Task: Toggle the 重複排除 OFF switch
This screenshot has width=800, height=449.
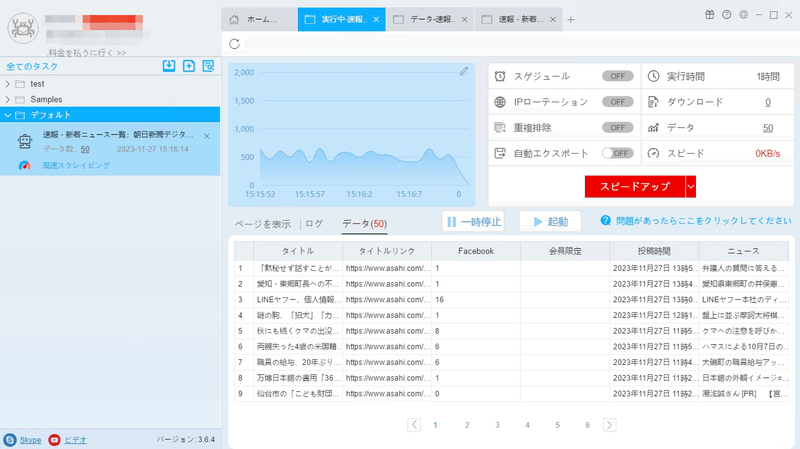Action: point(617,128)
